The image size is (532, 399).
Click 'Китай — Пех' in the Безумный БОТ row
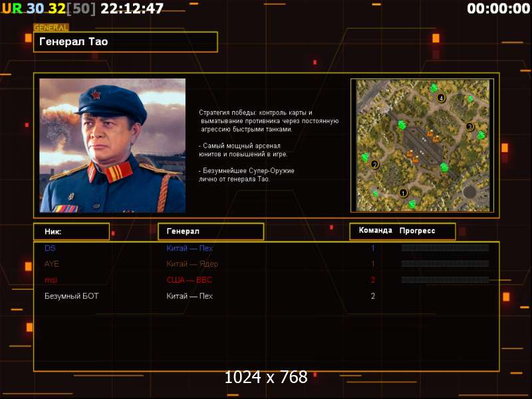click(190, 296)
